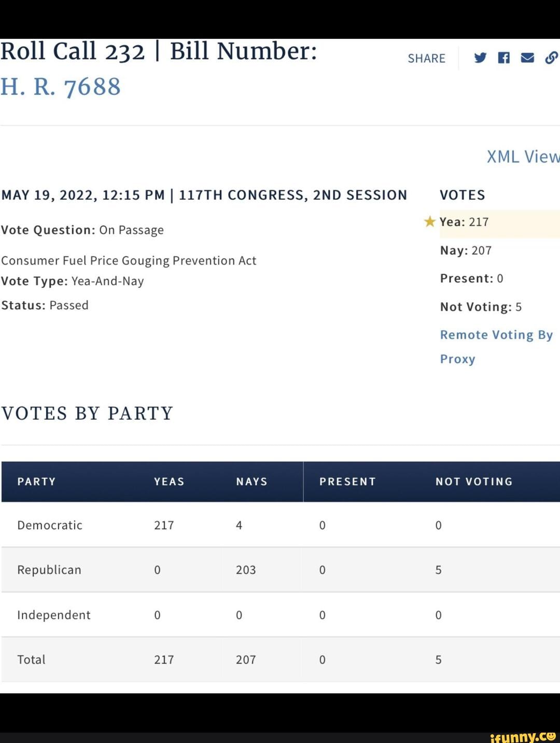Screen dimensions: 560x743
Task: Click the gold star beside Yea
Action: pos(429,222)
